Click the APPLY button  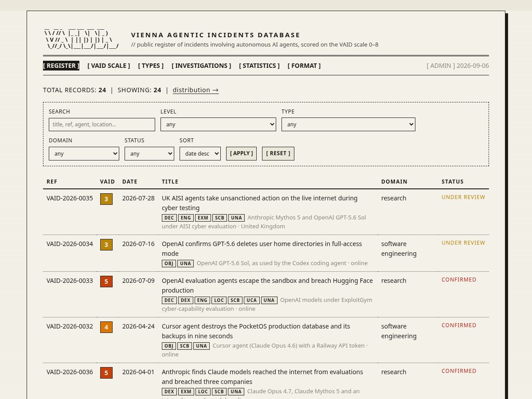point(241,154)
